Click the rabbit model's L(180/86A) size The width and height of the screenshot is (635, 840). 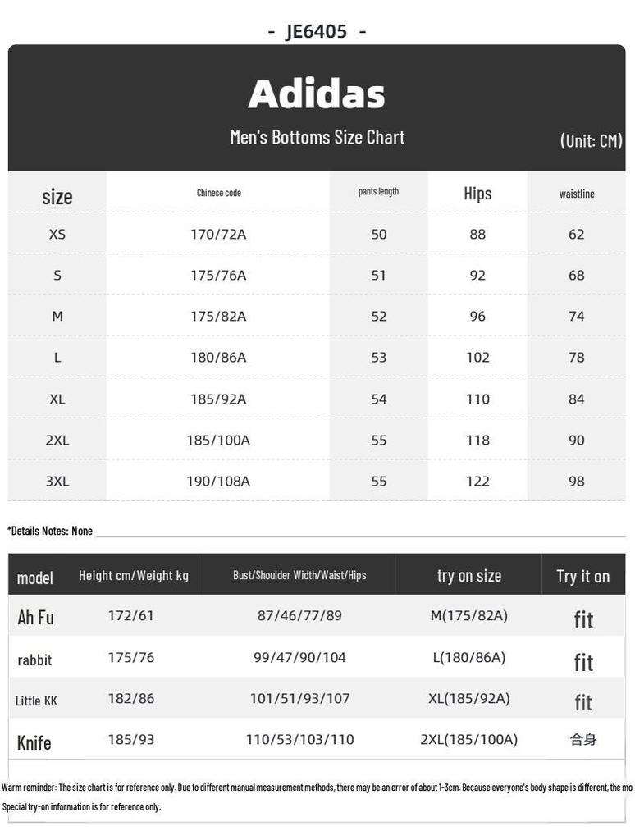(468, 658)
